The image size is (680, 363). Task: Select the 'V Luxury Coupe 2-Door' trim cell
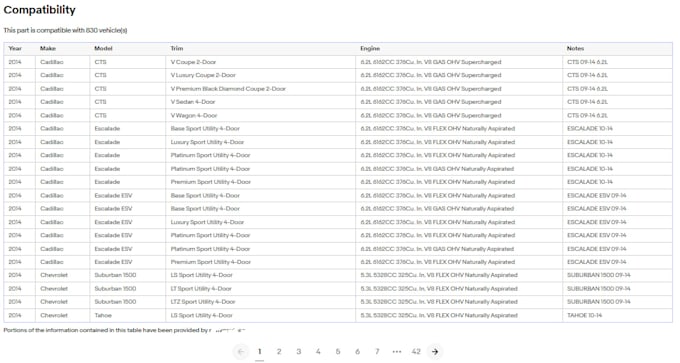(x=260, y=75)
